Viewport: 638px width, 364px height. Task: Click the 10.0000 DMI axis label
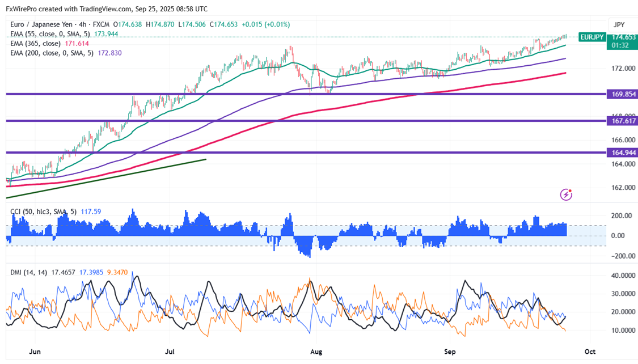pyautogui.click(x=623, y=330)
